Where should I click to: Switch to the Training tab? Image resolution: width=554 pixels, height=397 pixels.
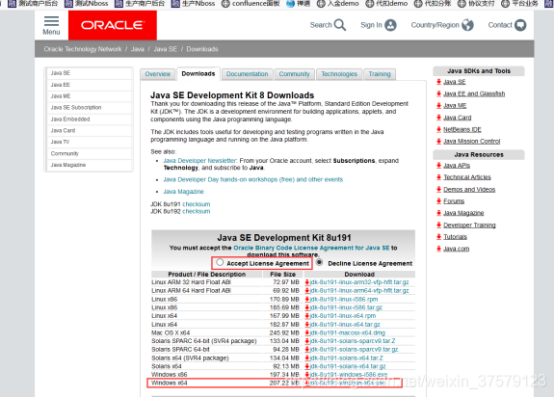click(379, 74)
